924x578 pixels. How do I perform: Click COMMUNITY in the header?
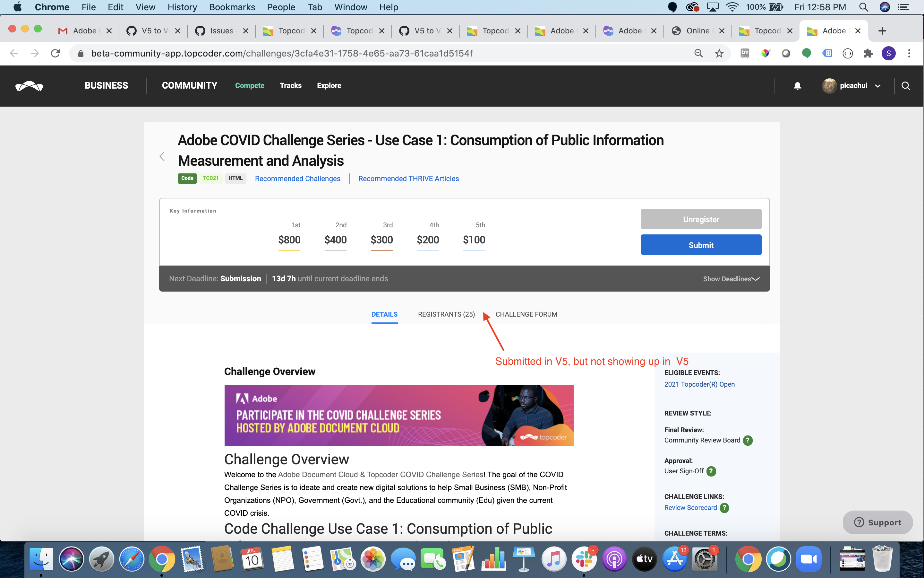click(x=189, y=86)
